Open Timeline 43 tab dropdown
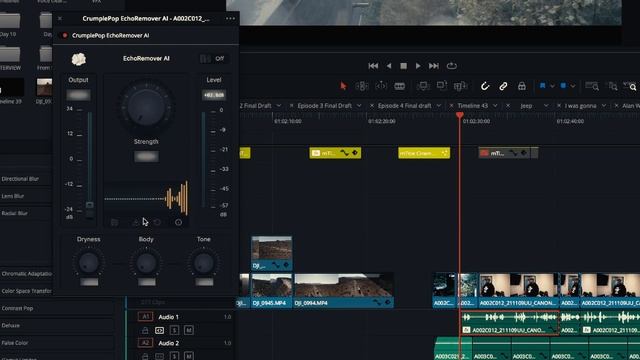This screenshot has width=640, height=360. coord(495,106)
